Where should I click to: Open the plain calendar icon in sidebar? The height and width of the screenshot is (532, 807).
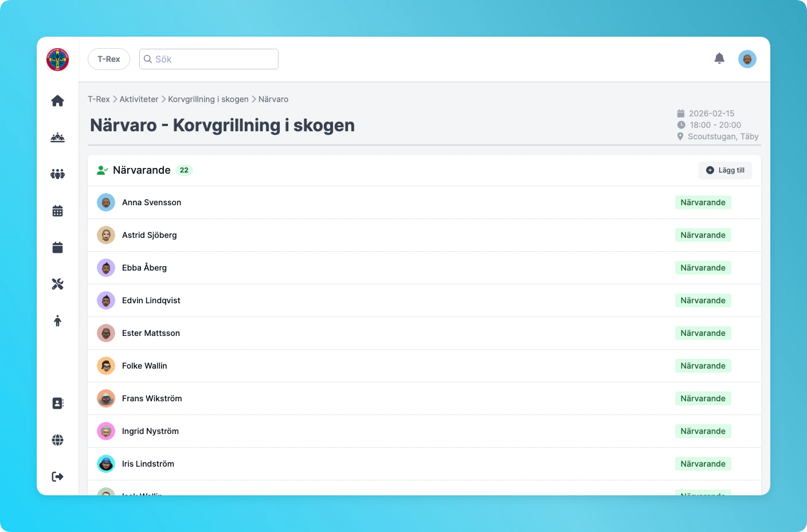(x=57, y=248)
